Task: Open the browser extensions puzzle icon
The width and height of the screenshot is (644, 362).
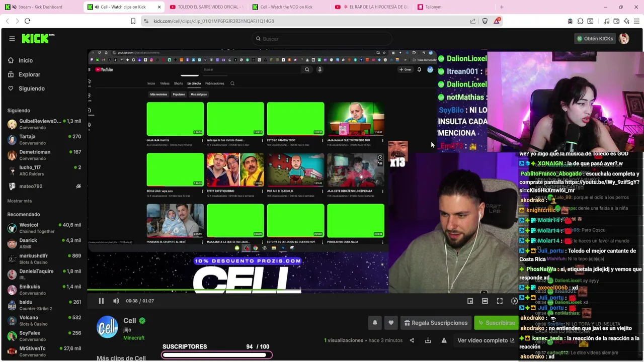Action: [580, 21]
